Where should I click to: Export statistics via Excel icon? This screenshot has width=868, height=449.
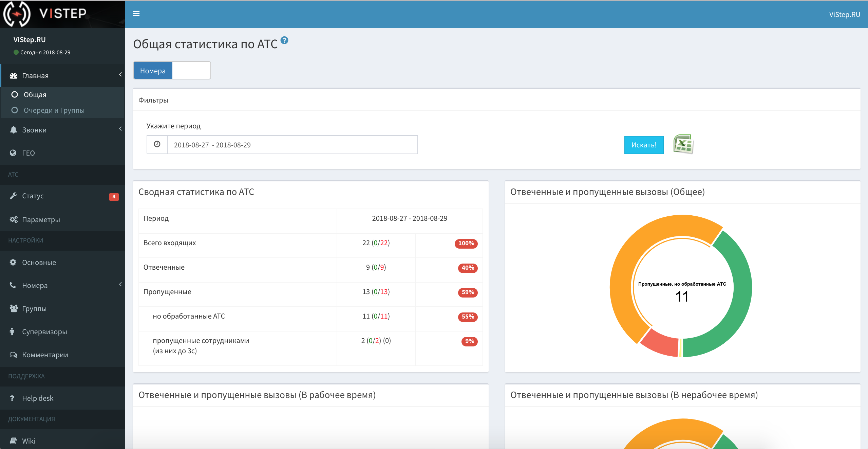point(683,144)
